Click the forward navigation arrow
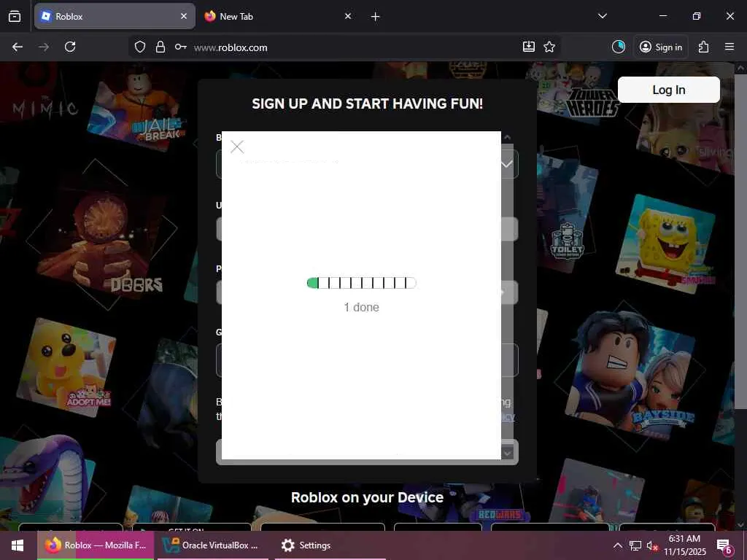Image resolution: width=747 pixels, height=560 pixels. (x=44, y=47)
